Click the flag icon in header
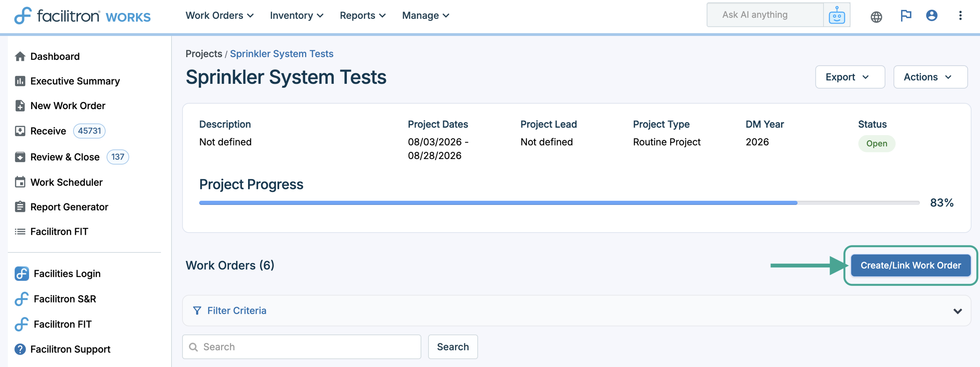The image size is (980, 367). 906,16
